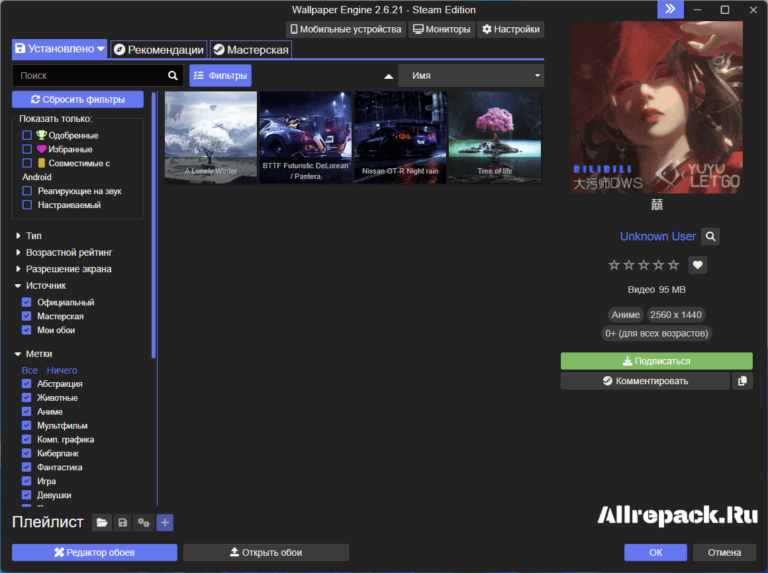768x573 pixels.
Task: Uncheck Девушки tag checkbox
Action: (26, 495)
